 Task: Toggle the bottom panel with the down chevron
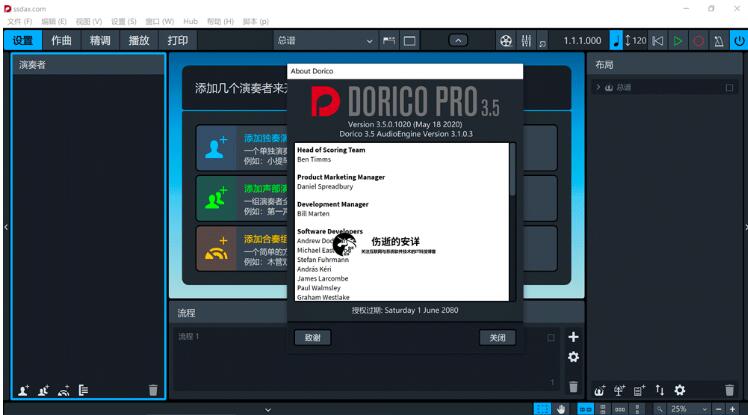coord(268,410)
